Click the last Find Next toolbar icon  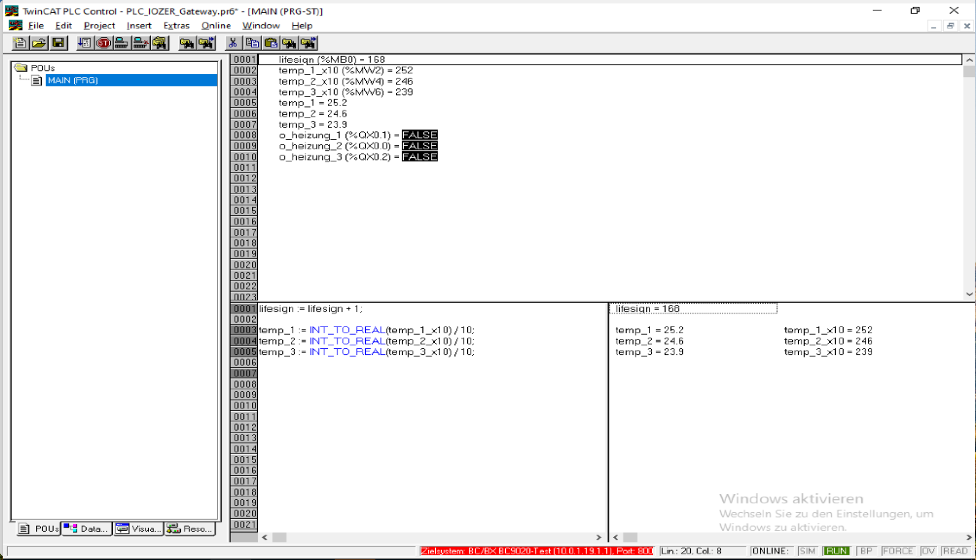click(308, 43)
